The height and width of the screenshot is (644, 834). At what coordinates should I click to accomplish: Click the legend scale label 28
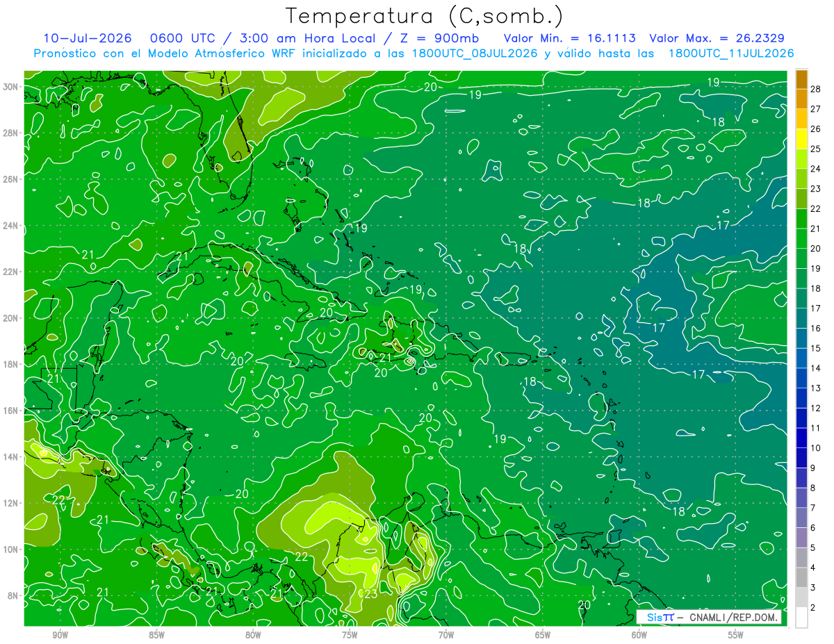(816, 89)
